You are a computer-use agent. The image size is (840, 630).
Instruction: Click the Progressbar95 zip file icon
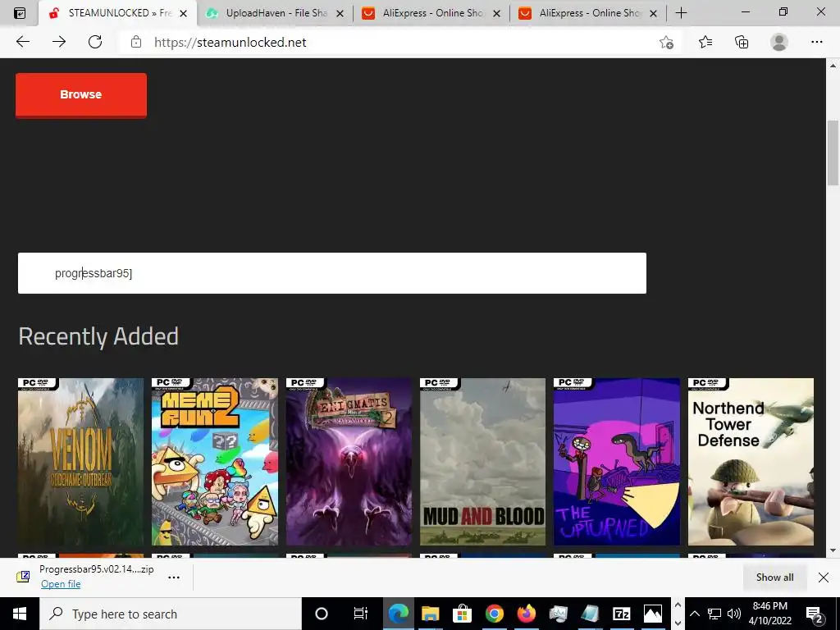click(x=23, y=577)
